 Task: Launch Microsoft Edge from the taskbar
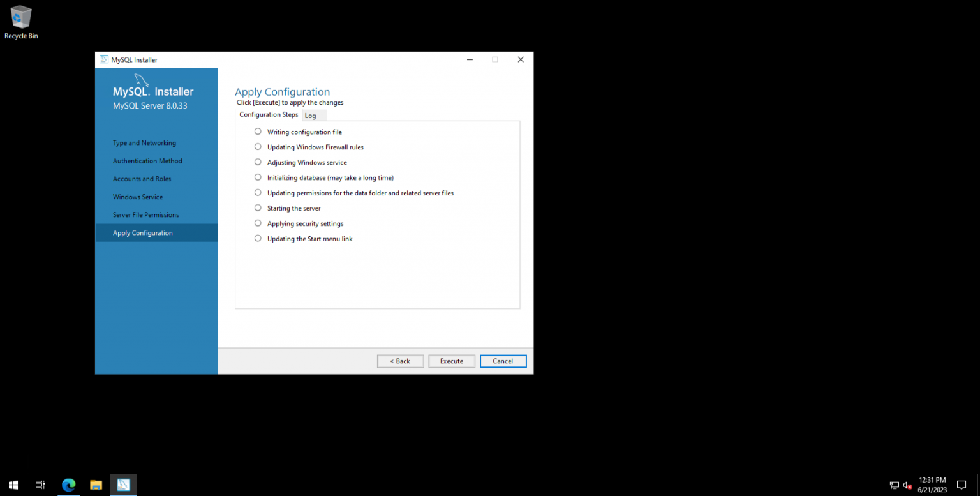click(68, 485)
